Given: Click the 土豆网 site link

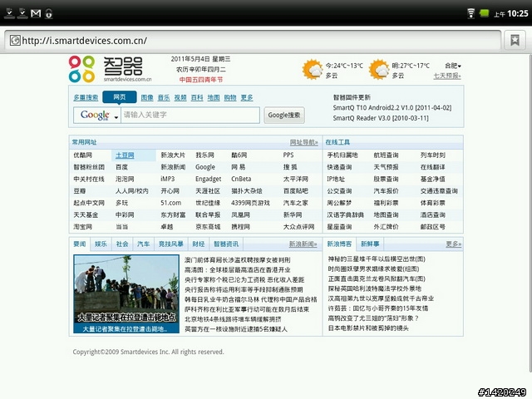Looking at the screenshot, I should [125, 155].
